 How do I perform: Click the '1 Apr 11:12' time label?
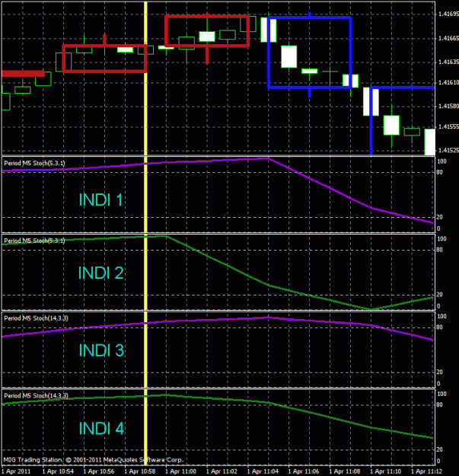[x=426, y=471]
